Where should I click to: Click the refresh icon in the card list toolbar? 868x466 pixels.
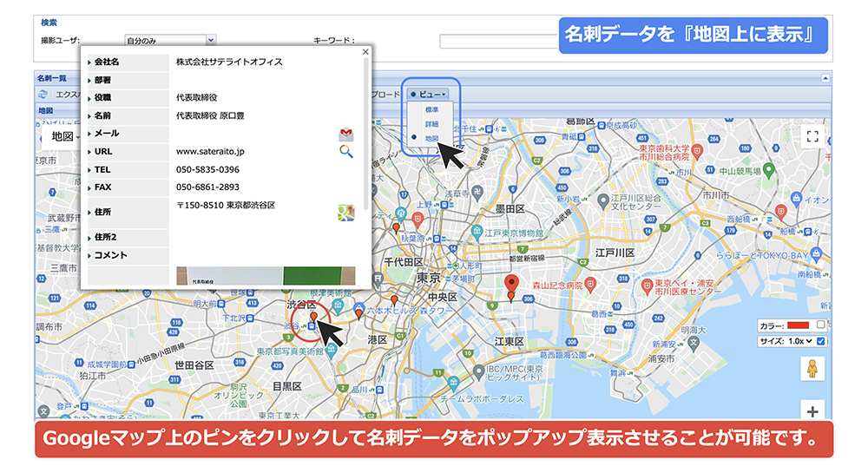(43, 94)
